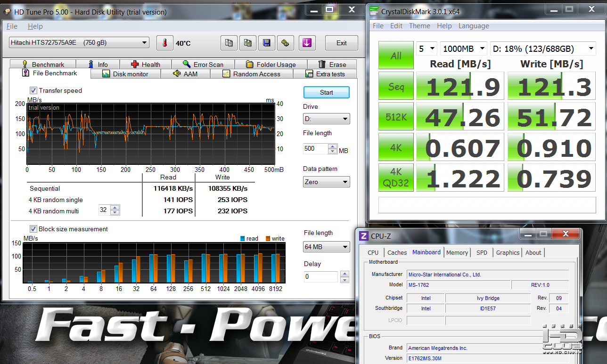The image size is (607, 364).
Task: Click the purple down-arrow icon in HD Tune toolbar
Action: point(307,43)
